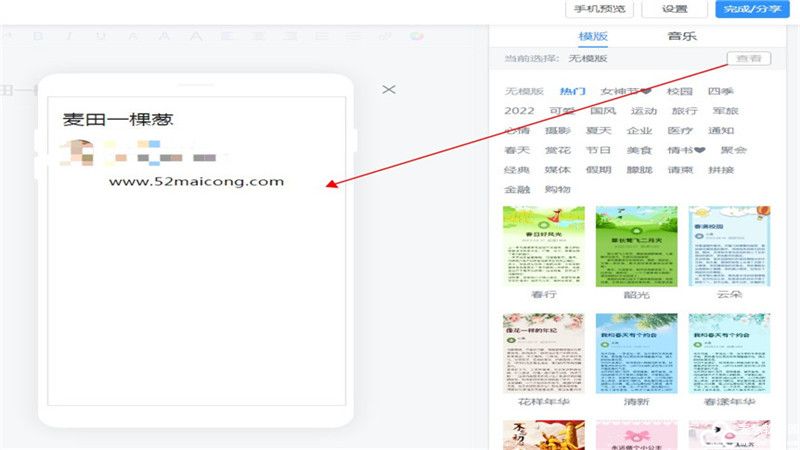Filter templates by 校园 category
800x450 pixels.
(680, 91)
